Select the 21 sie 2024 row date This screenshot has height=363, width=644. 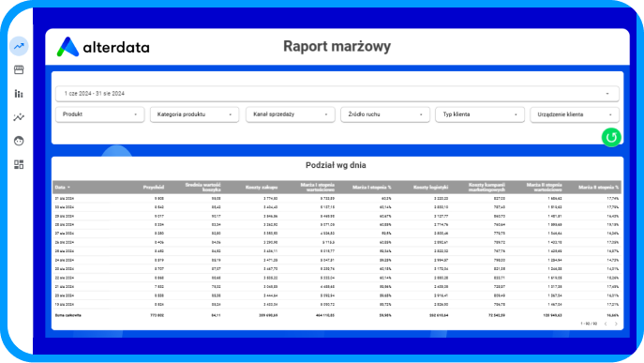pos(65,286)
